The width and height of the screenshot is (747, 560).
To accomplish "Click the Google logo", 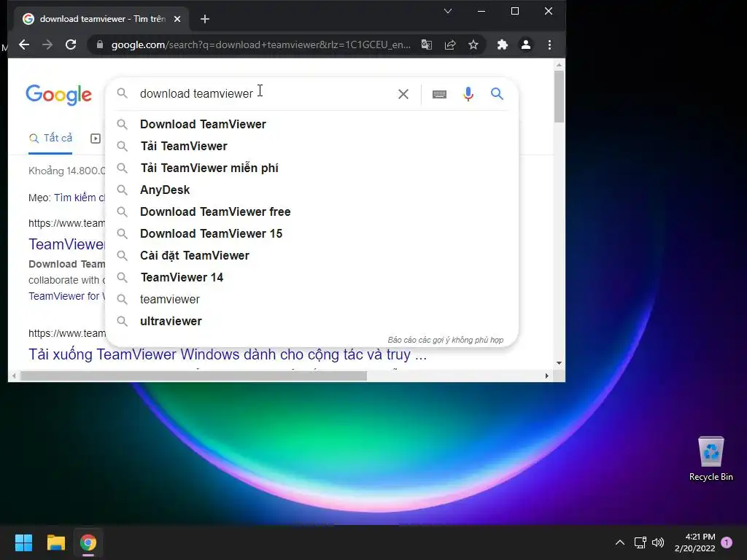I will click(58, 95).
